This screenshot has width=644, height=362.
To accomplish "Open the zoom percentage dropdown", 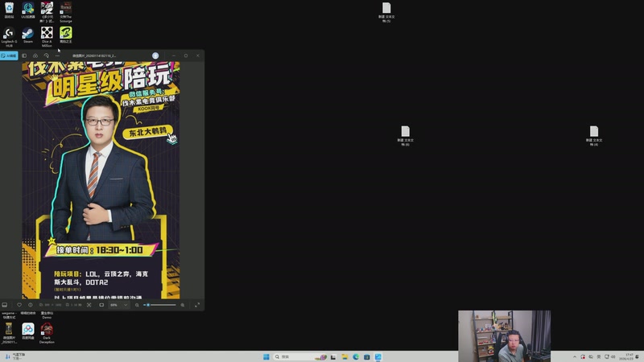I will coord(118,305).
